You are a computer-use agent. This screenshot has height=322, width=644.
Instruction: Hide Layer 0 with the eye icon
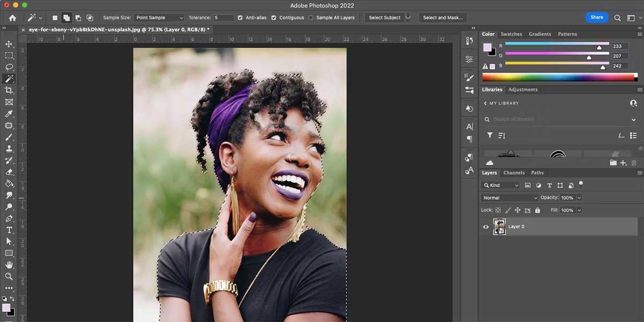tap(486, 227)
